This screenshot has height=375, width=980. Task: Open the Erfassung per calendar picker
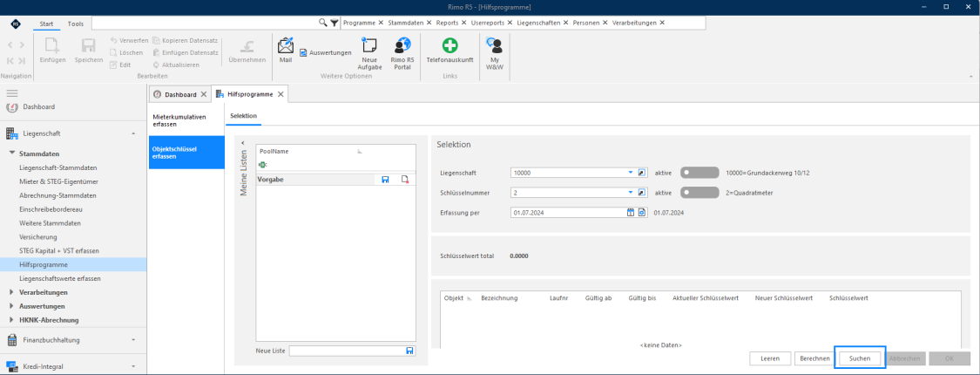631,213
